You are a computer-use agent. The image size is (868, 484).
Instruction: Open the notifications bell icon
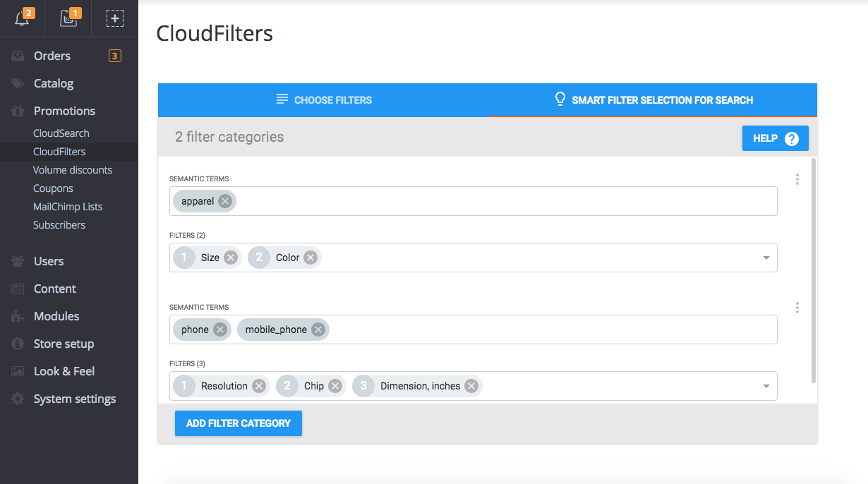(21, 18)
